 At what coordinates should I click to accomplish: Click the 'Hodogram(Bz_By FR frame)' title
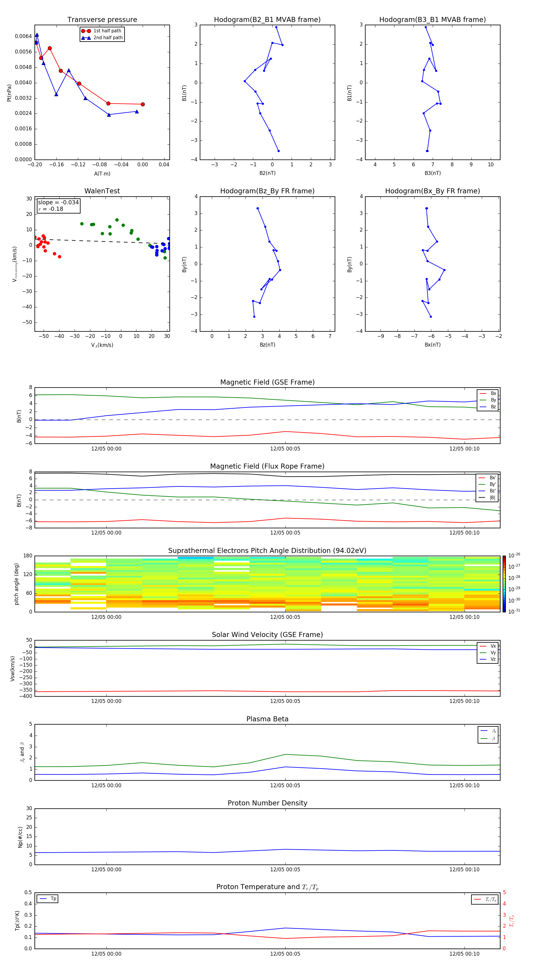[x=267, y=191]
